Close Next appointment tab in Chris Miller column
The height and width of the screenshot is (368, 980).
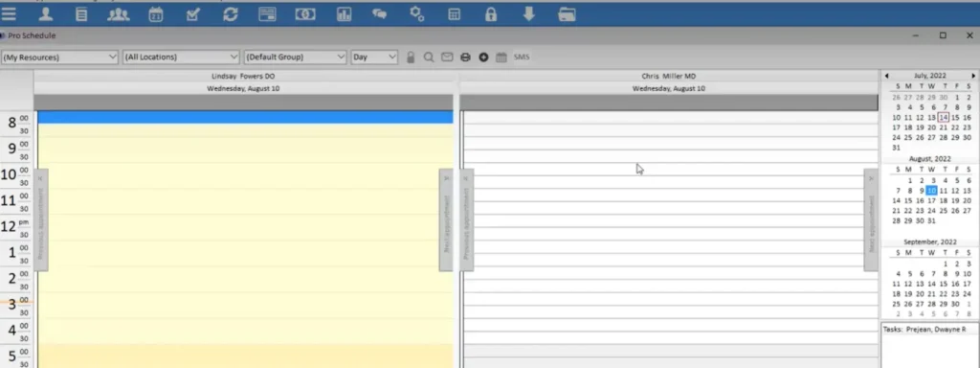(871, 178)
